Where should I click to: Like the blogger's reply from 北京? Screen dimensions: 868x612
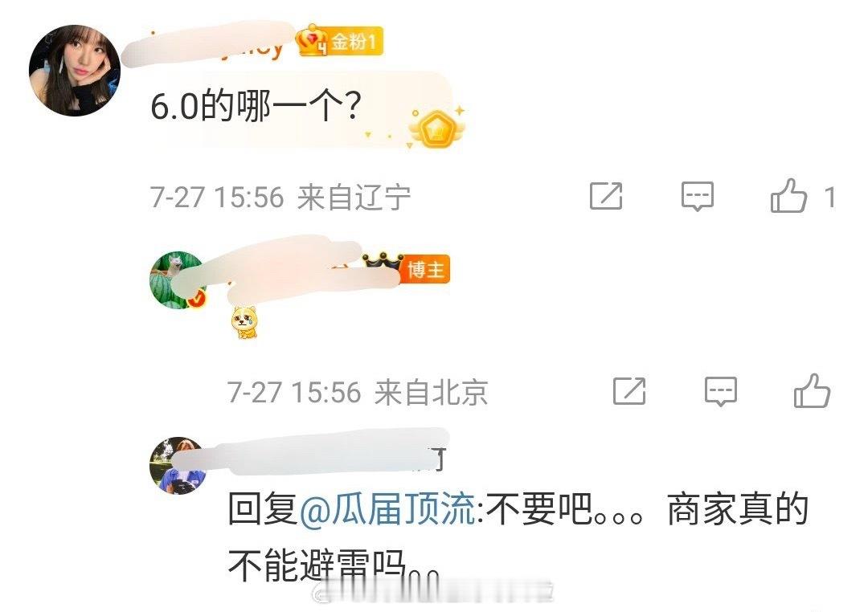[x=812, y=391]
